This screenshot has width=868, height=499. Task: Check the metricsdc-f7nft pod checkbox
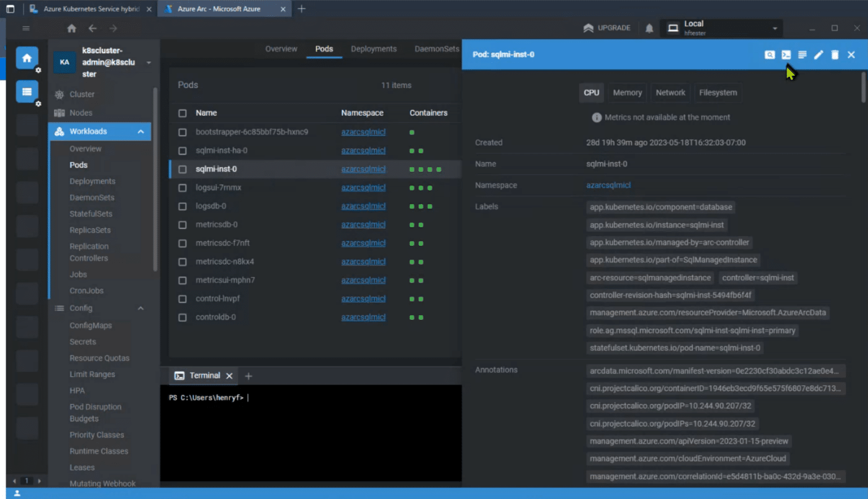pos(183,243)
